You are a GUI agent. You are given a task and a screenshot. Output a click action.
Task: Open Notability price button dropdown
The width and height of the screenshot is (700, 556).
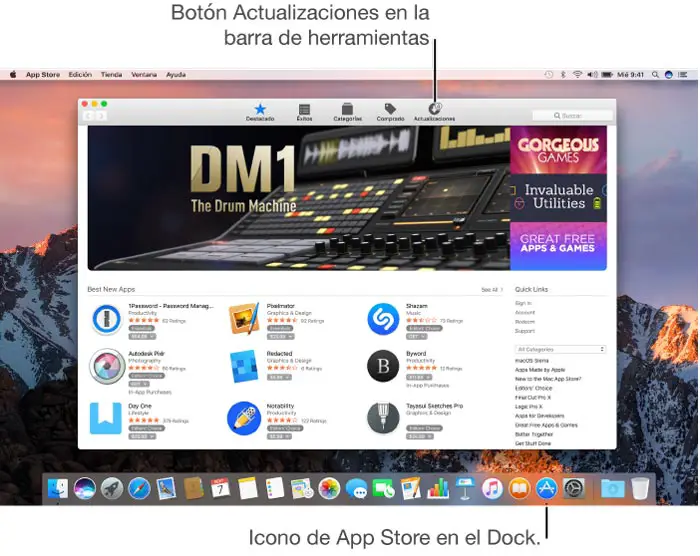point(279,436)
